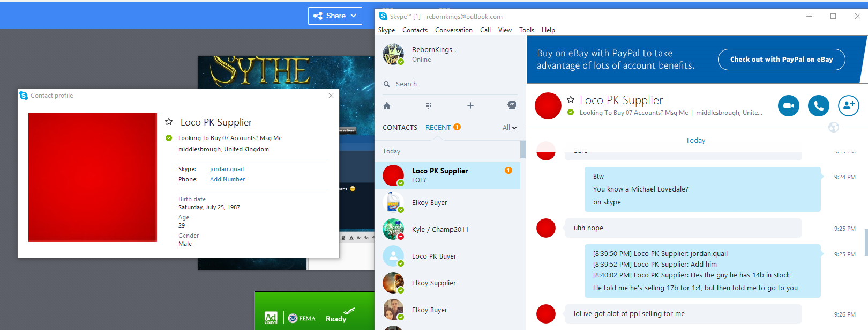Image resolution: width=868 pixels, height=330 pixels.
Task: Open the dial pad icon
Action: point(429,106)
